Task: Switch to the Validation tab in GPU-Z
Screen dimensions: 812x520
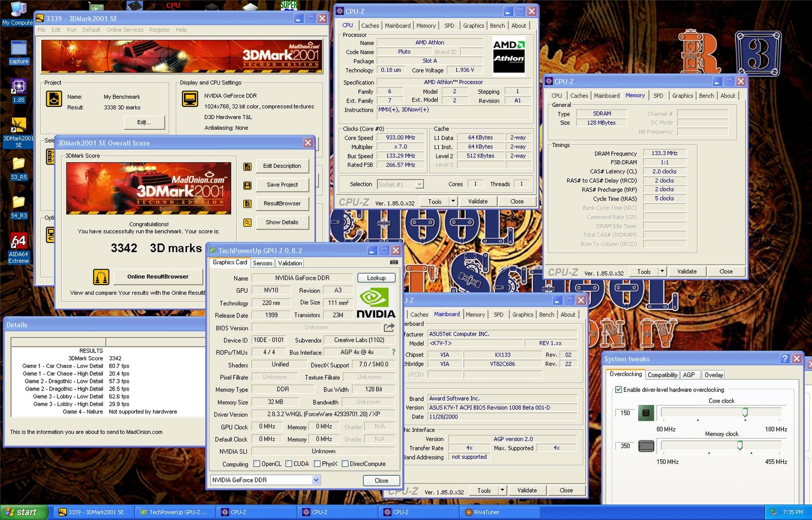Action: pyautogui.click(x=290, y=263)
